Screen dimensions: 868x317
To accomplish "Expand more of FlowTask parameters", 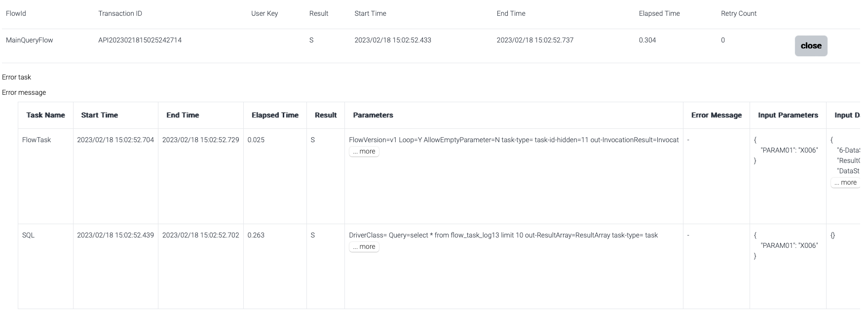I will pos(364,152).
